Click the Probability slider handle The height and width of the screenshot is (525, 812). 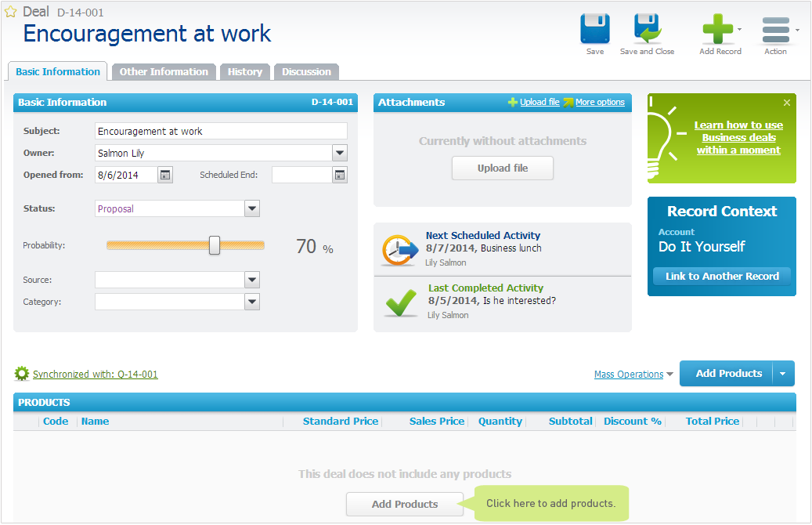click(x=215, y=245)
